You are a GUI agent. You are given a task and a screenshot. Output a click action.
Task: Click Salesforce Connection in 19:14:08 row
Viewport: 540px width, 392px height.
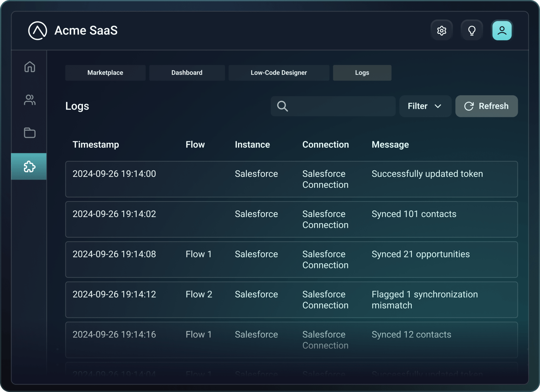coord(325,259)
